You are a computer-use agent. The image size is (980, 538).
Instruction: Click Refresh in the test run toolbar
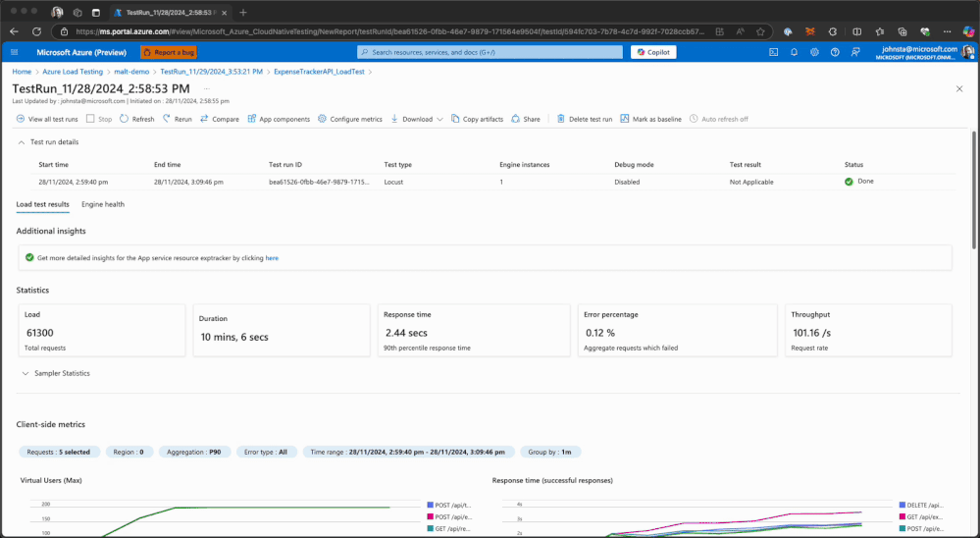[x=137, y=119]
